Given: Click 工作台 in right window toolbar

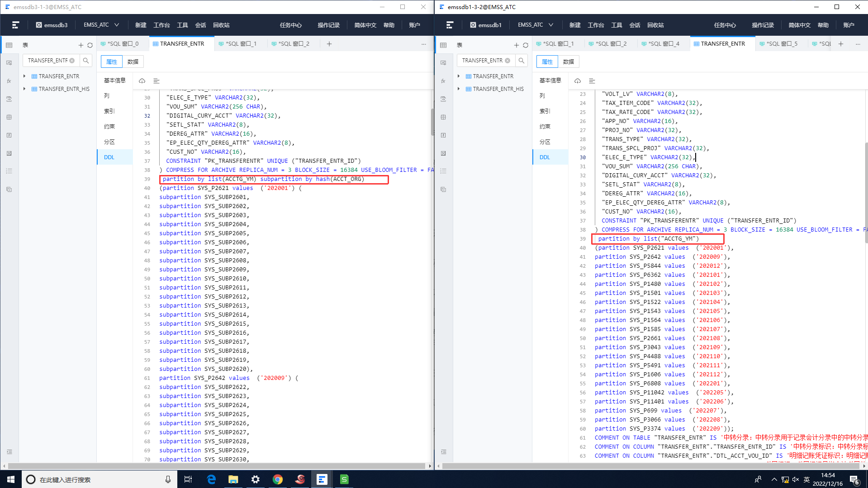Looking at the screenshot, I should (596, 25).
